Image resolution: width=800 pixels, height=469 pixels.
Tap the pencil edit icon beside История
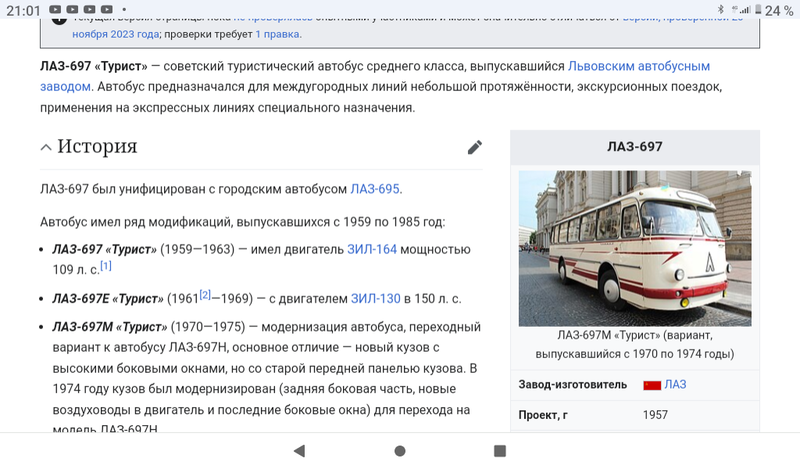tap(474, 147)
